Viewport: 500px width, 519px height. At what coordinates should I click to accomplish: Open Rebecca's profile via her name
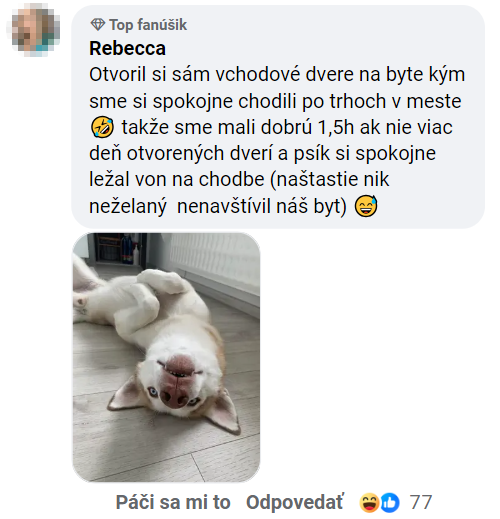click(x=127, y=48)
